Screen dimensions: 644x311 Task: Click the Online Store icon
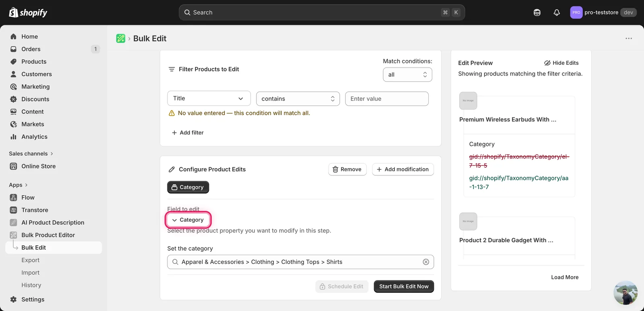coord(13,166)
